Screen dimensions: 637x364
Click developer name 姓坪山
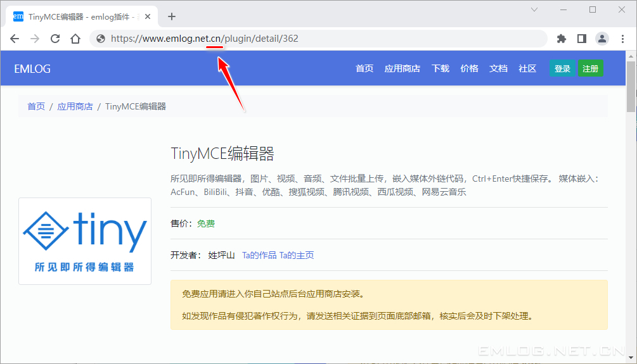(x=221, y=255)
